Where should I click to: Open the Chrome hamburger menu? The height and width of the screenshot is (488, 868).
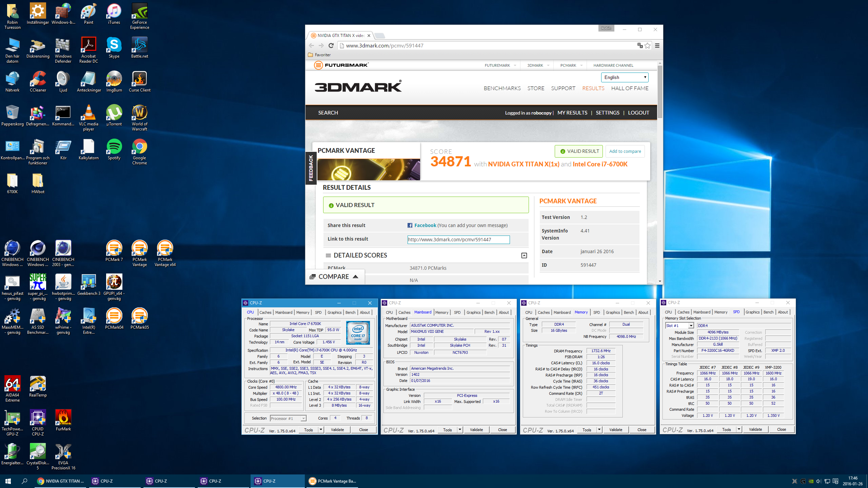point(657,45)
